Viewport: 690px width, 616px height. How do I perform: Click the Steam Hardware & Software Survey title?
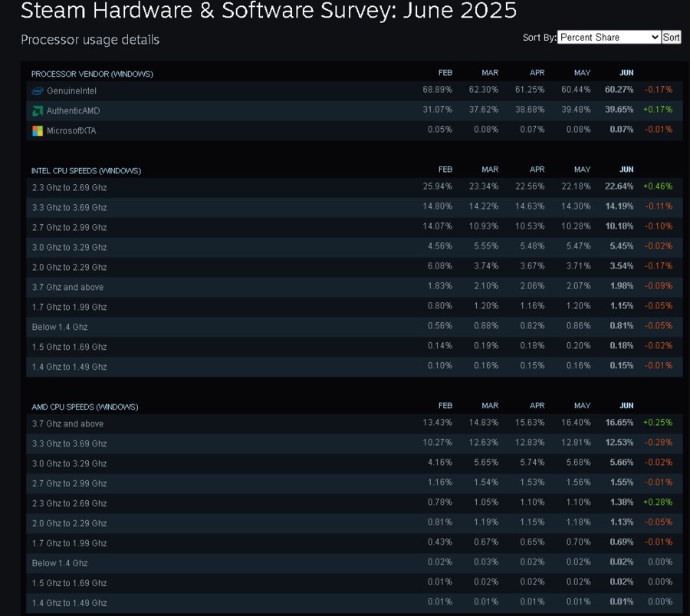click(268, 11)
